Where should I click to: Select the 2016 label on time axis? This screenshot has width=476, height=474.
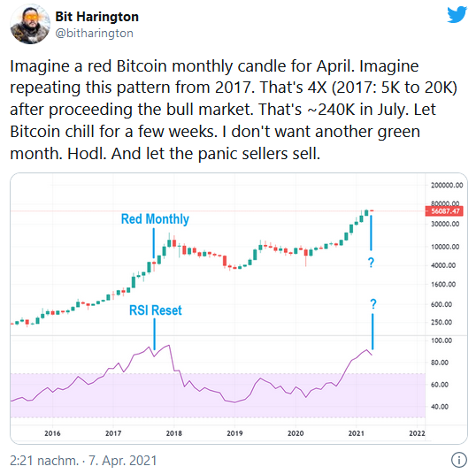tap(52, 433)
